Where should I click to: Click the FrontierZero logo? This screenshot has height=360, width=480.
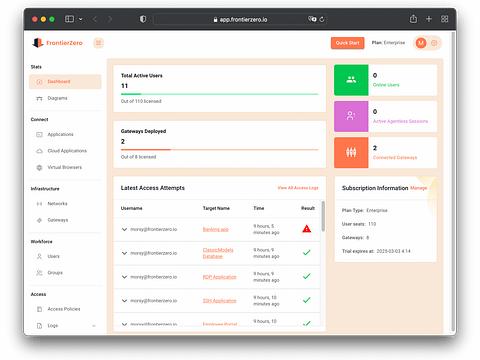point(57,43)
